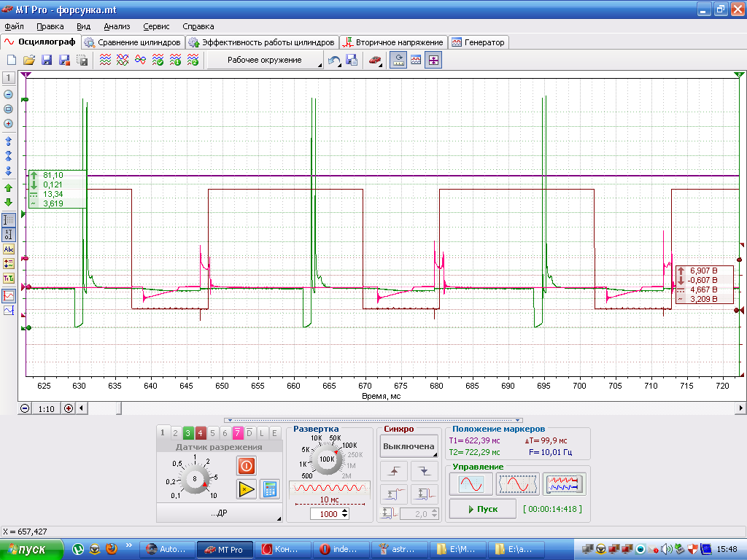Click the spinner arrows beside 1000 value

[x=345, y=514]
